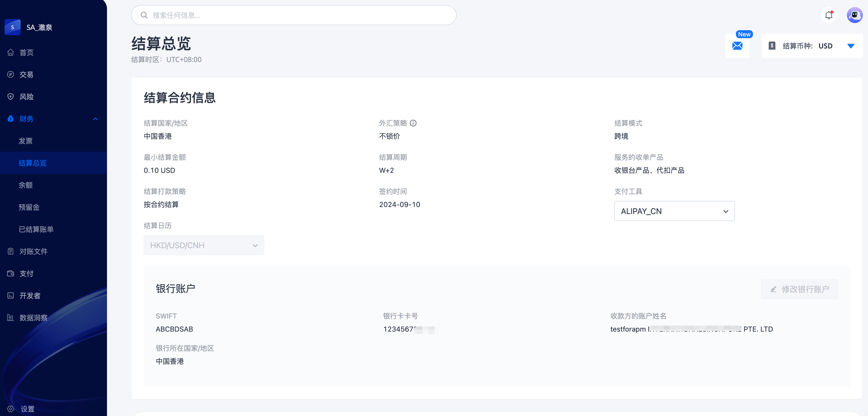Go to the 余额 balance page
This screenshot has height=416, width=868.
pos(26,185)
